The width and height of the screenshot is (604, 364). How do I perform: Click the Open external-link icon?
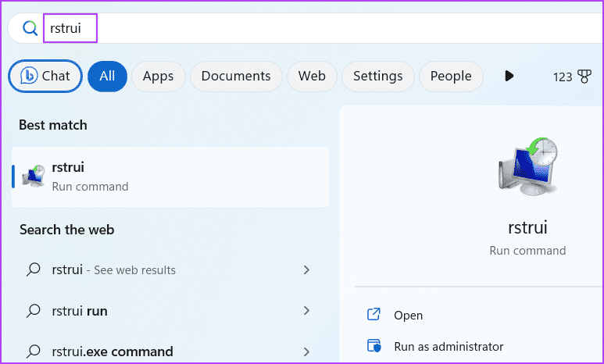[373, 314]
